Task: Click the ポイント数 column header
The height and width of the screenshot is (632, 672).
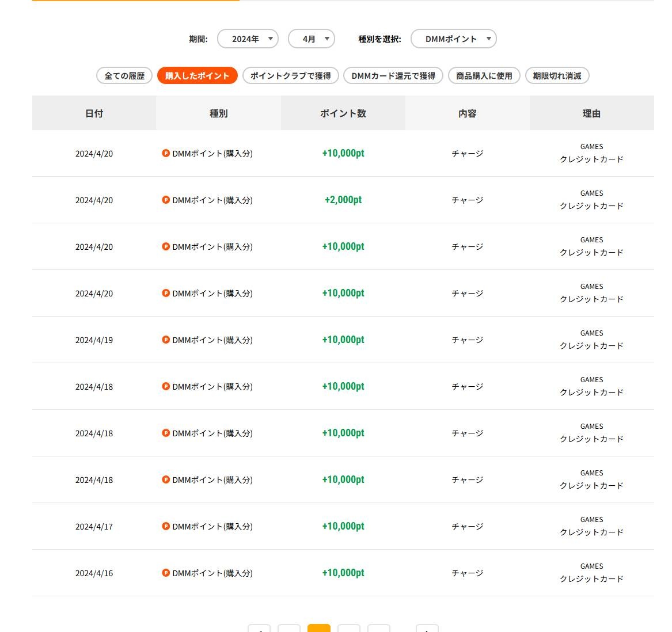Action: (343, 113)
